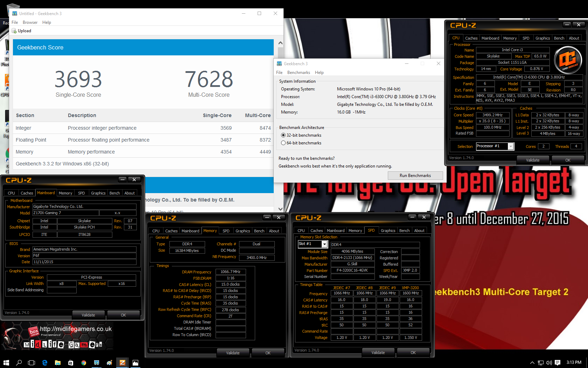The height and width of the screenshot is (368, 588).
Task: Open File Explorer from taskbar
Action: tap(58, 363)
